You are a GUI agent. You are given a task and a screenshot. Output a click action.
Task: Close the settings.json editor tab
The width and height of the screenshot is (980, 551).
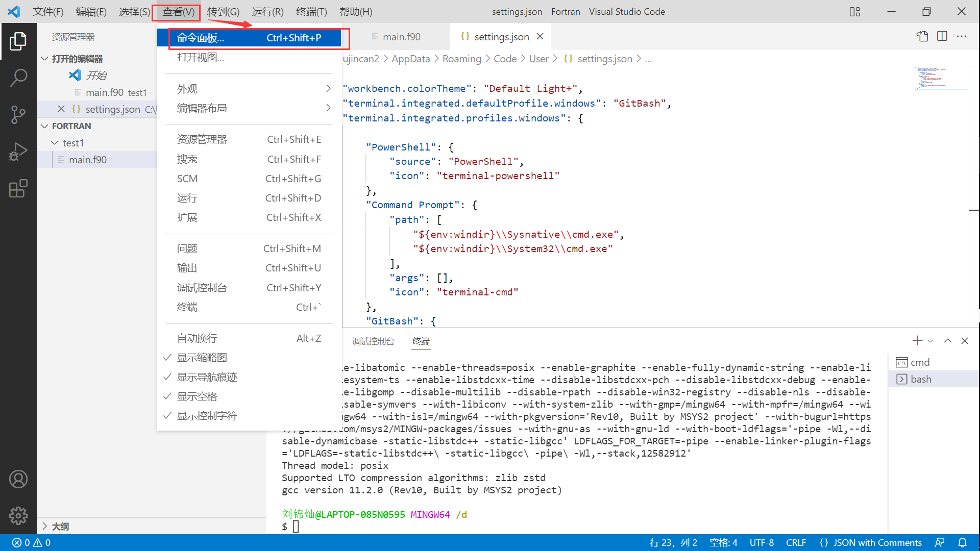point(540,37)
